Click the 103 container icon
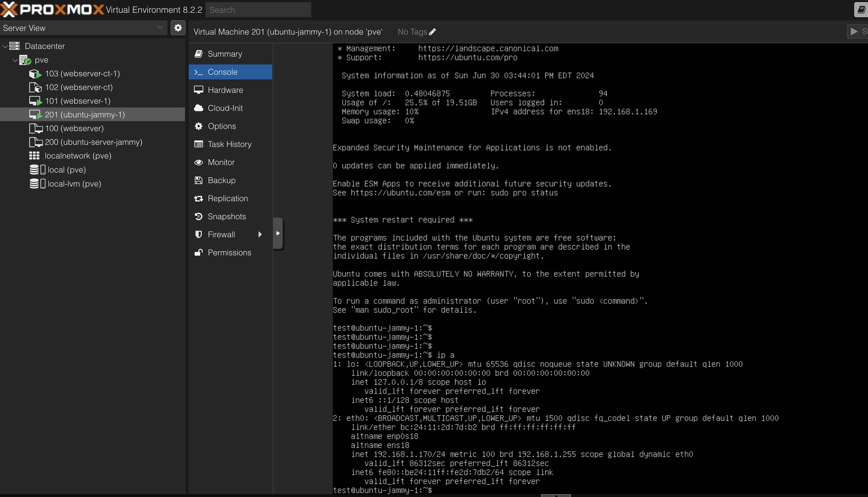Viewport: 868px width, 497px height. [x=35, y=74]
